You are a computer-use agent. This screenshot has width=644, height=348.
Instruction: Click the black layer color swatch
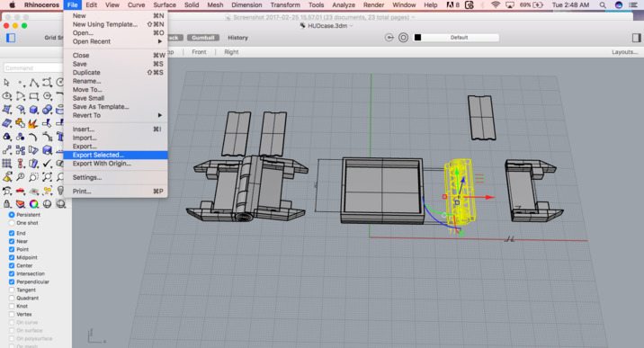pyautogui.click(x=417, y=38)
